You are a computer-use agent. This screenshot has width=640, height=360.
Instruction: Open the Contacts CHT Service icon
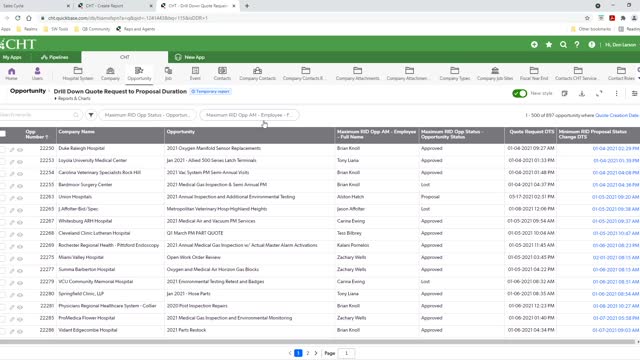tap(578, 73)
